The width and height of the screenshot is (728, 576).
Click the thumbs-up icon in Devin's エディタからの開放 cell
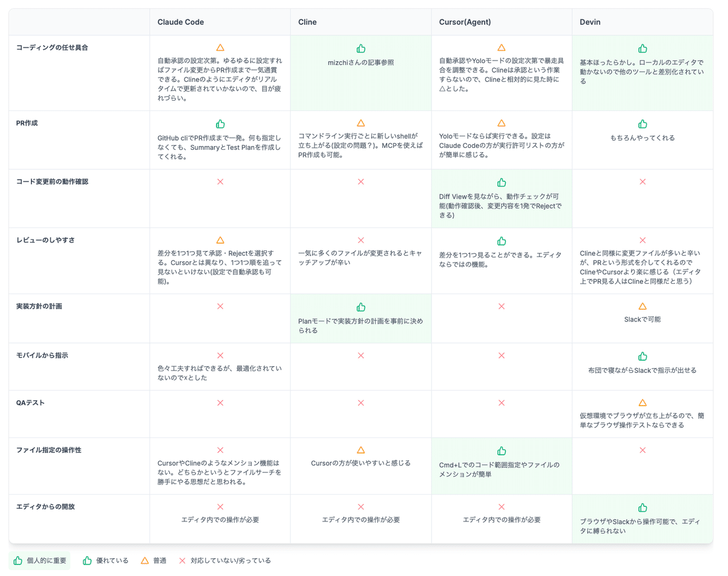click(x=642, y=507)
